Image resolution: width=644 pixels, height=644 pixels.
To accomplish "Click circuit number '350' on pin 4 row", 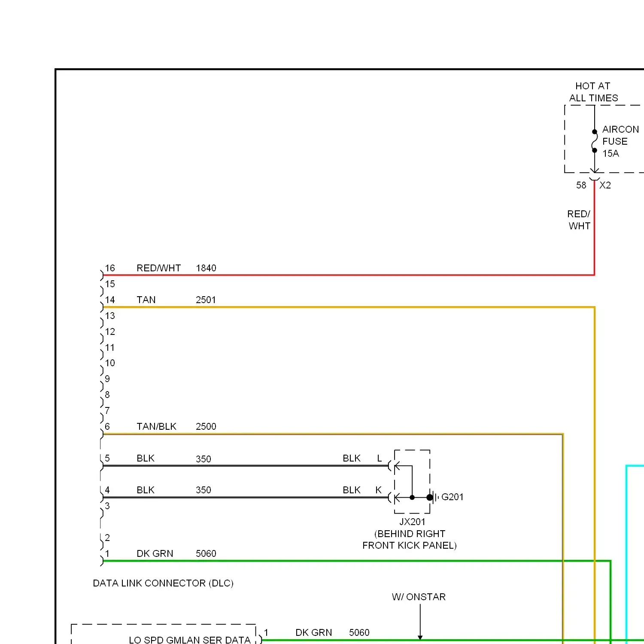I will (x=204, y=490).
